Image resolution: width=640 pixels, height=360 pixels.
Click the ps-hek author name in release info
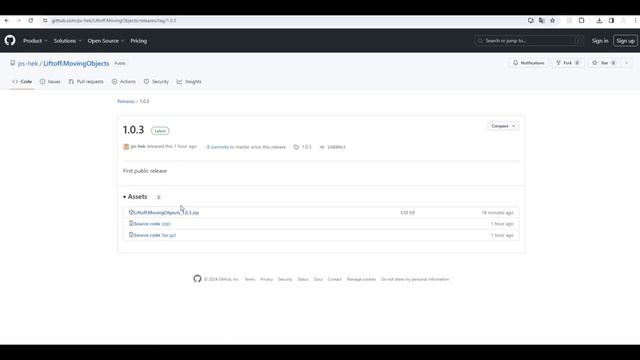point(138,146)
